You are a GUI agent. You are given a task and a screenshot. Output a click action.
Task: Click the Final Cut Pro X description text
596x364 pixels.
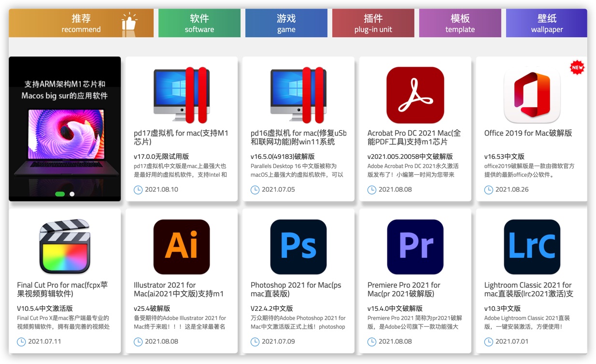(x=63, y=322)
